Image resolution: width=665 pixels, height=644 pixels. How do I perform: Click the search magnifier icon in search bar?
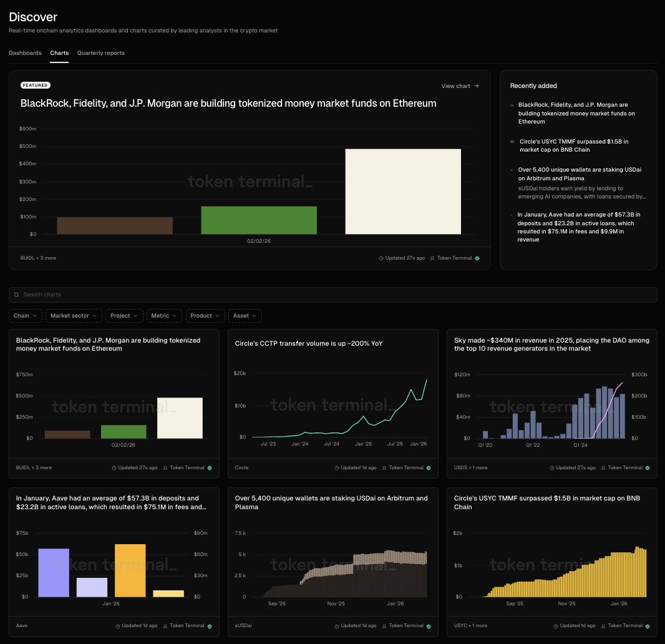click(x=16, y=295)
